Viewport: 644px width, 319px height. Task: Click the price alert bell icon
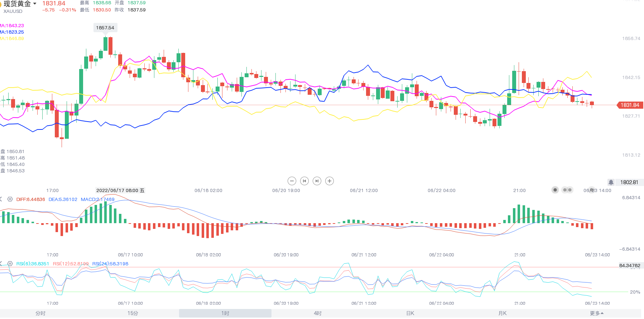(611, 182)
